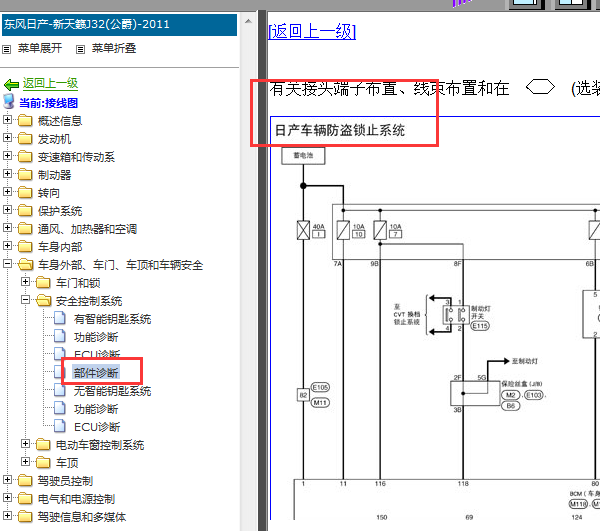Click the 日产车辆防盗锁止系统 diagram title
The height and width of the screenshot is (531, 600).
pyautogui.click(x=340, y=130)
